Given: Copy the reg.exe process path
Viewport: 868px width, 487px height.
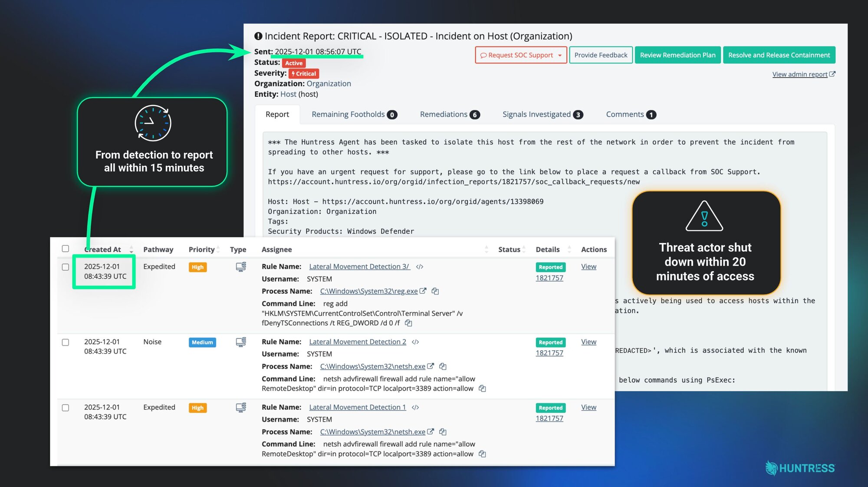Looking at the screenshot, I should pyautogui.click(x=435, y=291).
